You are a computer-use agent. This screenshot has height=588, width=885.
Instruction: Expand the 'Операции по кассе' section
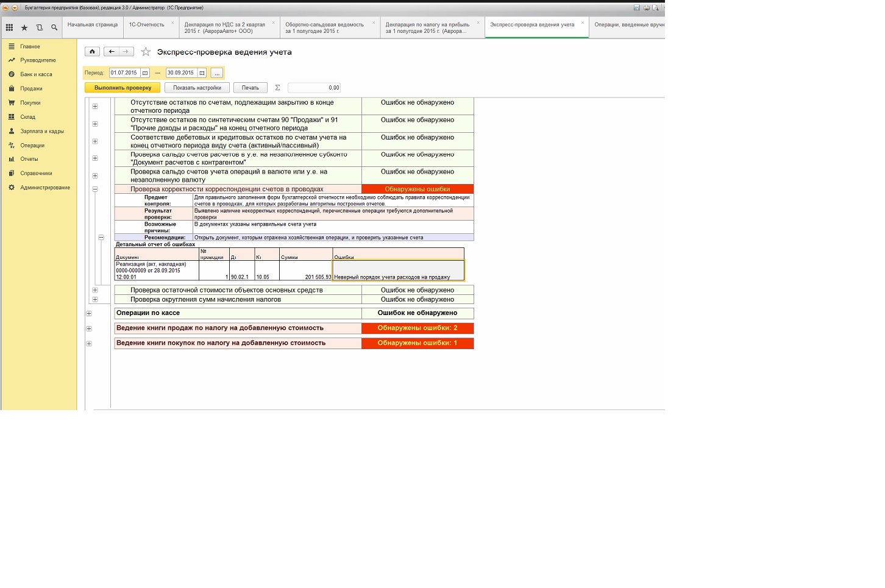(x=89, y=314)
